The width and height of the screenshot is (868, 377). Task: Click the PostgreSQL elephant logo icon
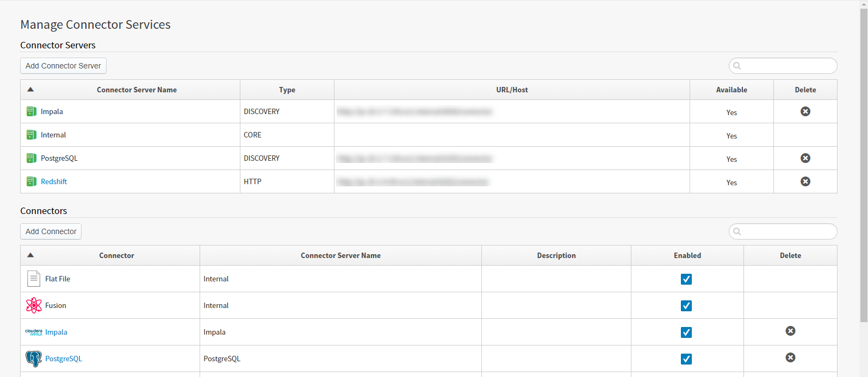pos(34,359)
